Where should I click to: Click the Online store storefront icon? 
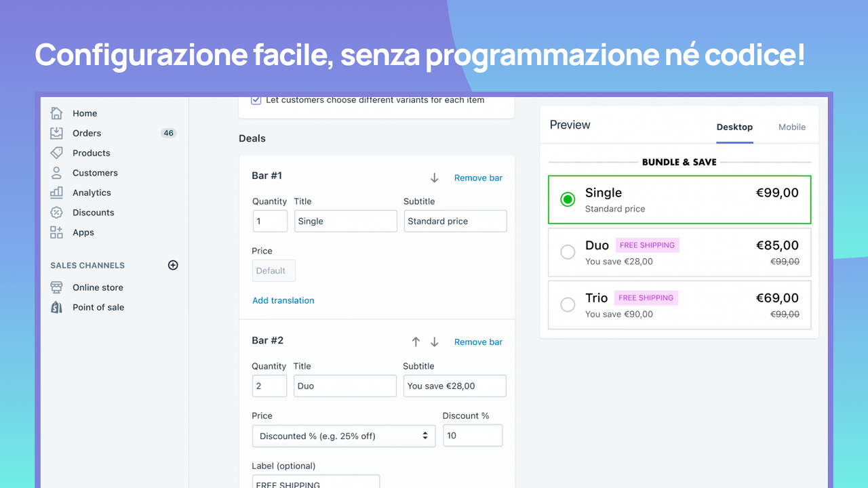(x=57, y=287)
